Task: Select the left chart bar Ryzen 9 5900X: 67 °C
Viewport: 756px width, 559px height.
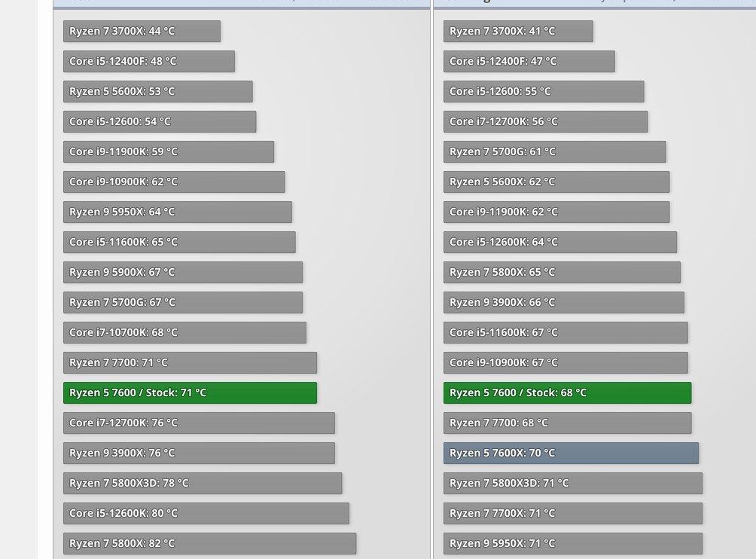Action: [183, 272]
